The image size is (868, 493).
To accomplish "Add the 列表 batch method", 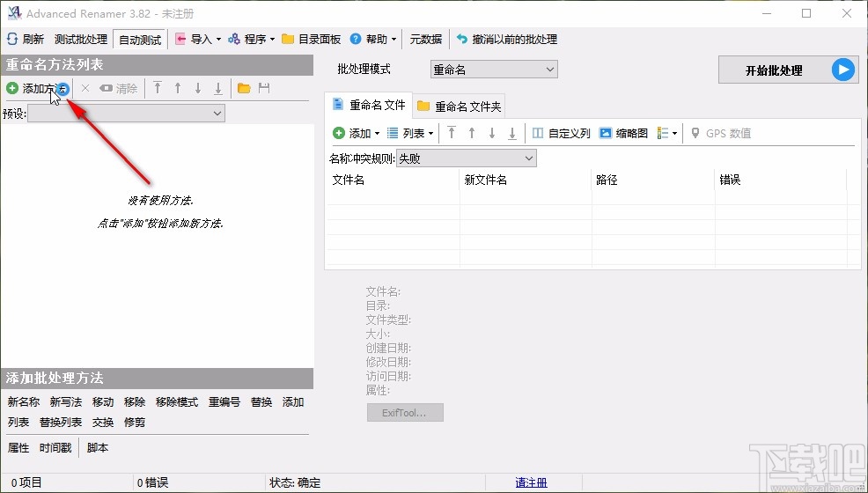I will (18, 423).
